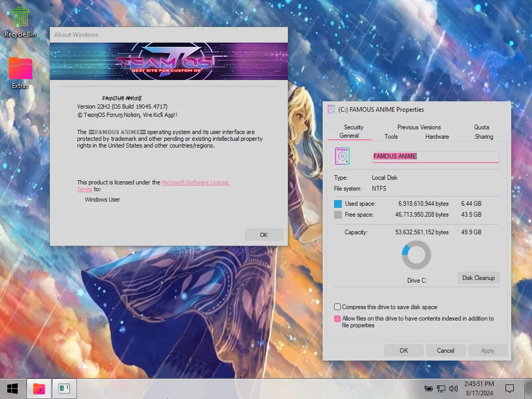Switch to the Sharing tab
Image resolution: width=532 pixels, height=399 pixels.
[484, 137]
